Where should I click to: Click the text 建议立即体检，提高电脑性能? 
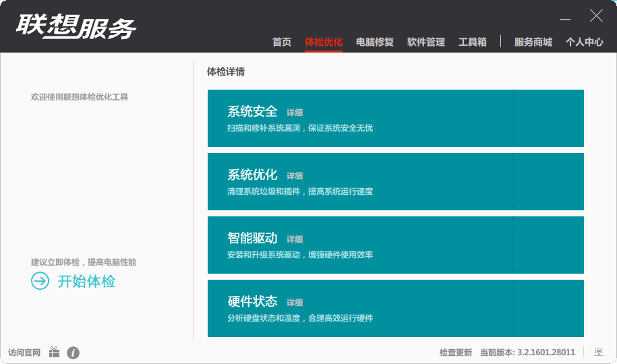click(x=84, y=262)
